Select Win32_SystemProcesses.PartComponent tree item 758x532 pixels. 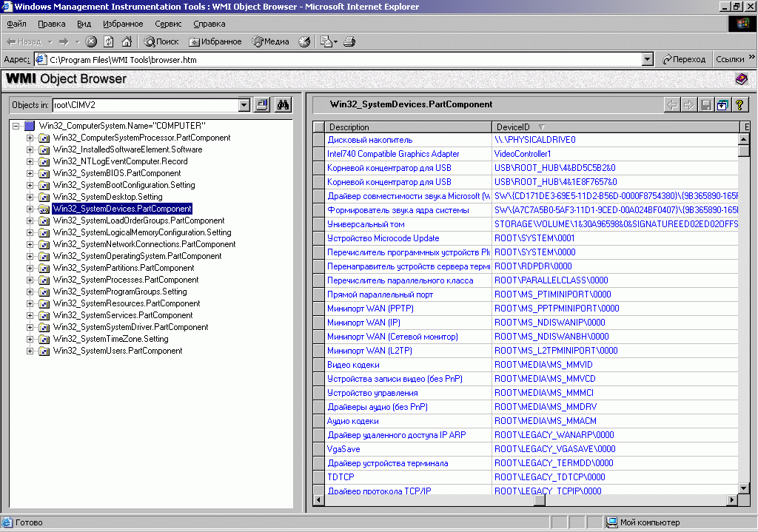pyautogui.click(x=126, y=280)
